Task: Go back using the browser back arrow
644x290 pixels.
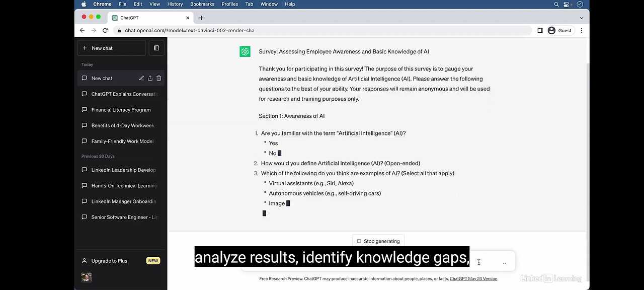Action: 82,30
